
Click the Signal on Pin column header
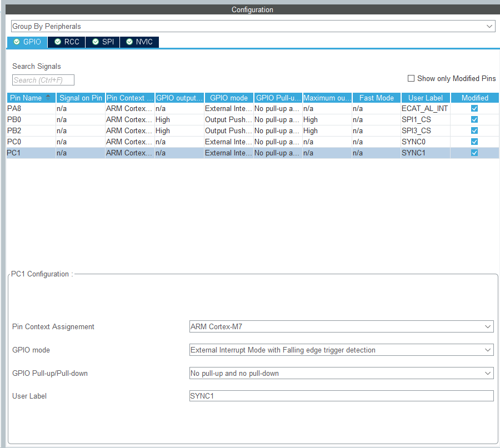tap(81, 98)
